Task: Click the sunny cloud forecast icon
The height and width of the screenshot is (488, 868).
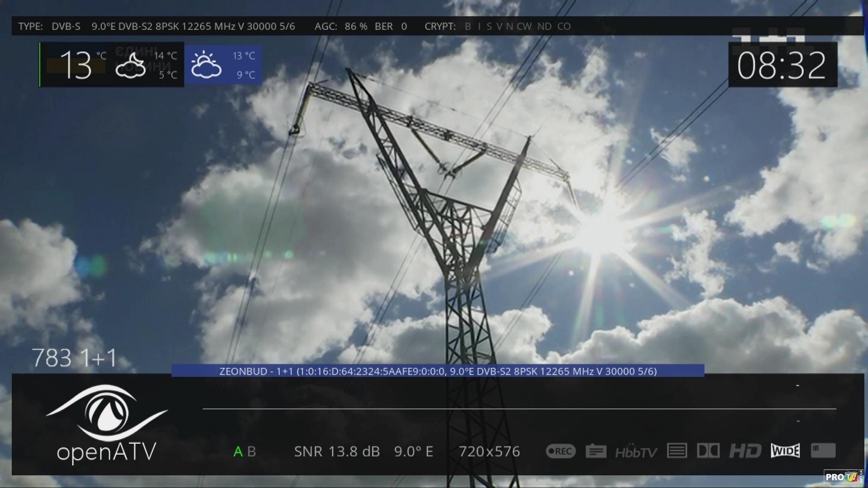Action: (x=206, y=65)
